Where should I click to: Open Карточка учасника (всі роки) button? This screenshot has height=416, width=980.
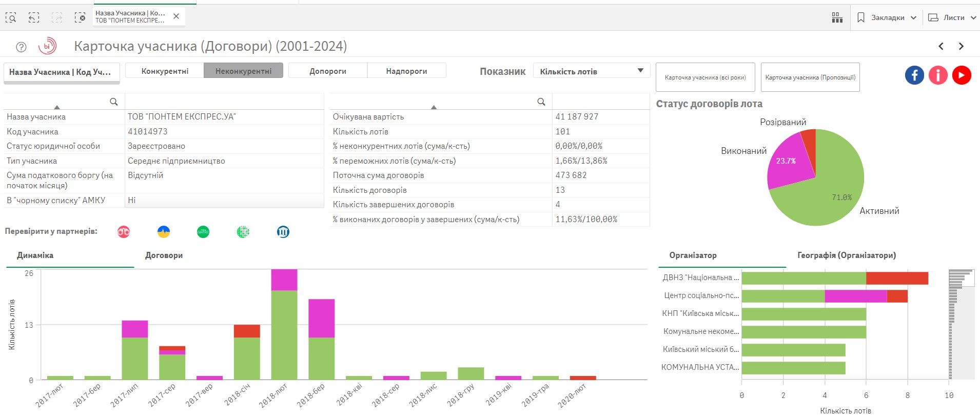(x=705, y=77)
